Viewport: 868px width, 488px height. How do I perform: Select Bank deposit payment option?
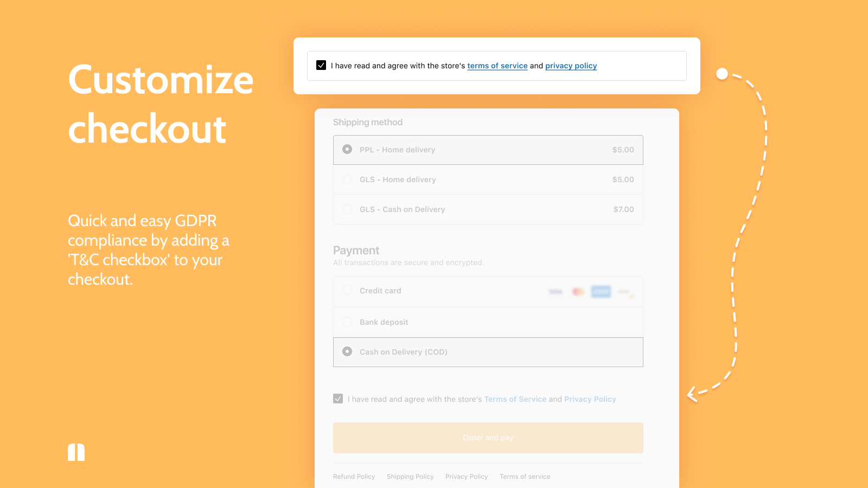pyautogui.click(x=347, y=322)
